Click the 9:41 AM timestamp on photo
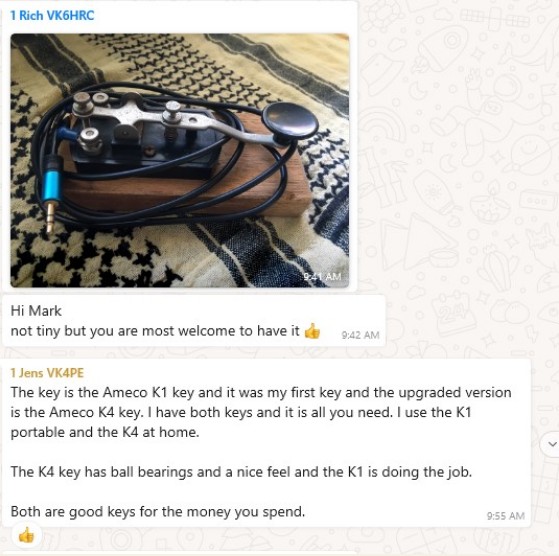 pos(322,277)
